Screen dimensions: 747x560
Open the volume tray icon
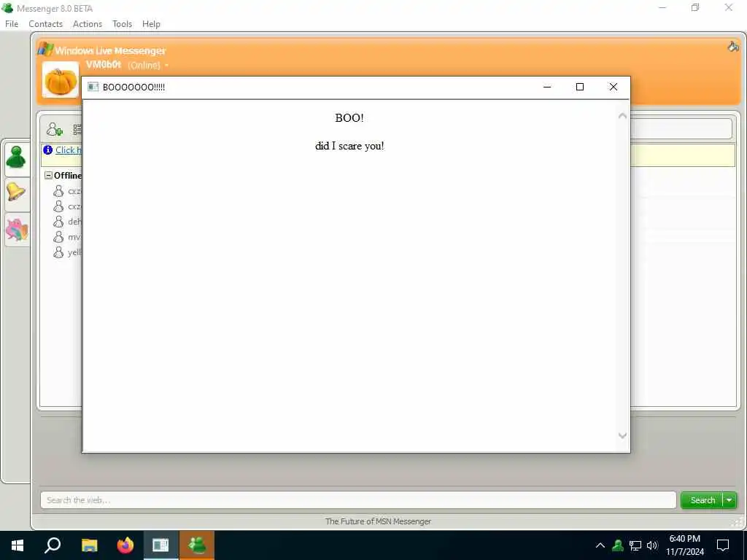(x=652, y=545)
